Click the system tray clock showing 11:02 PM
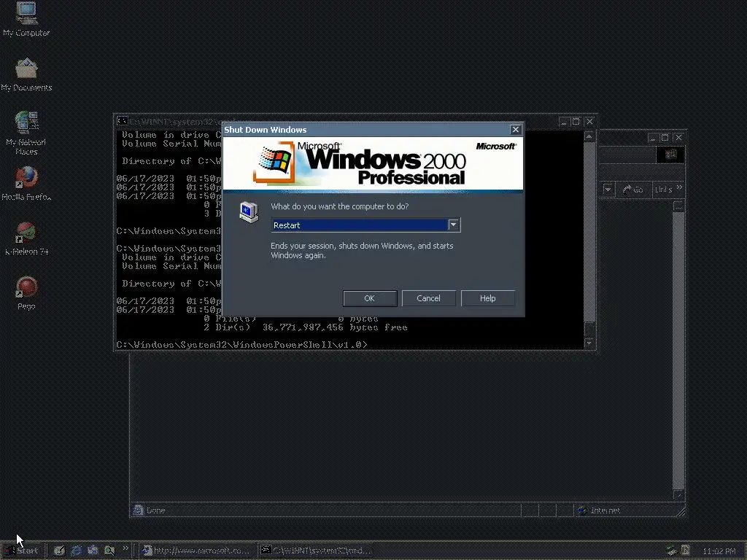The width and height of the screenshot is (747, 560). point(719,551)
